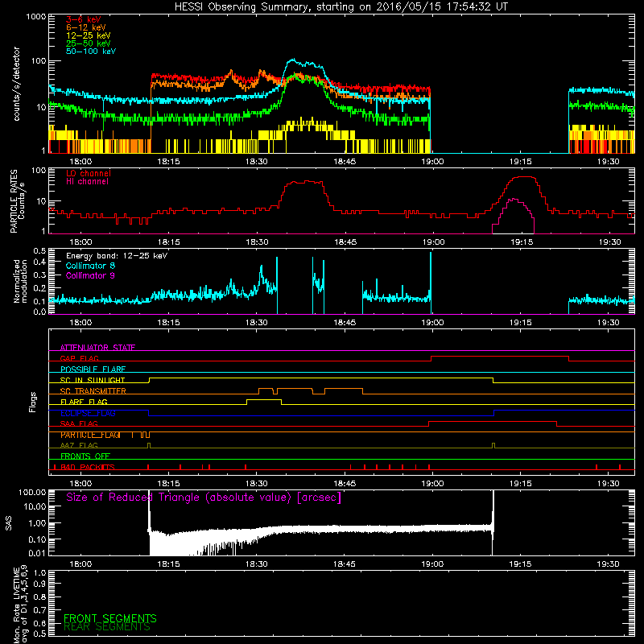Click the HI channel legend label

88,181
